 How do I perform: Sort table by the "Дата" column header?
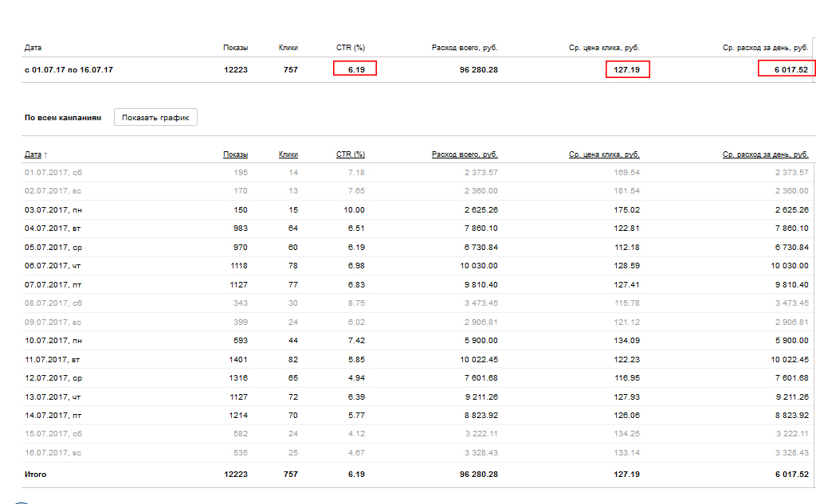point(33,154)
